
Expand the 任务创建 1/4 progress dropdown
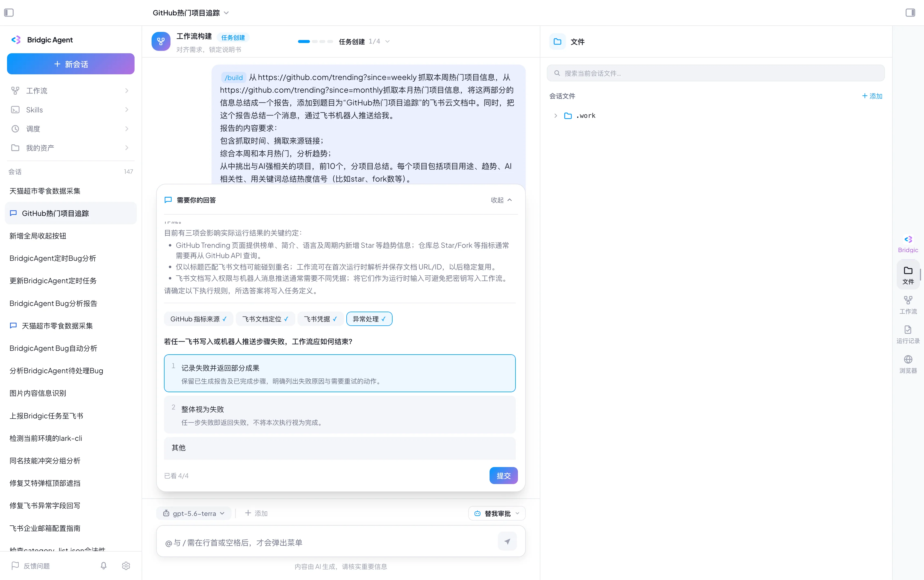(x=387, y=41)
